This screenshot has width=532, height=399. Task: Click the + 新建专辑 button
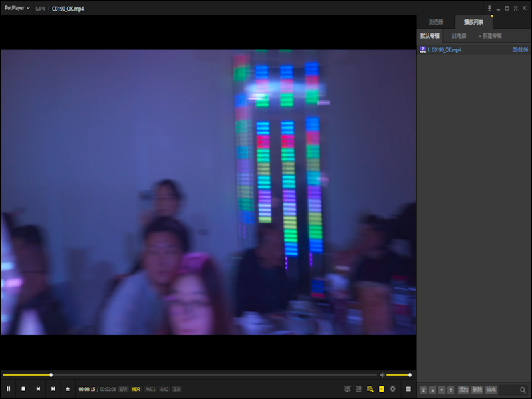(x=490, y=36)
